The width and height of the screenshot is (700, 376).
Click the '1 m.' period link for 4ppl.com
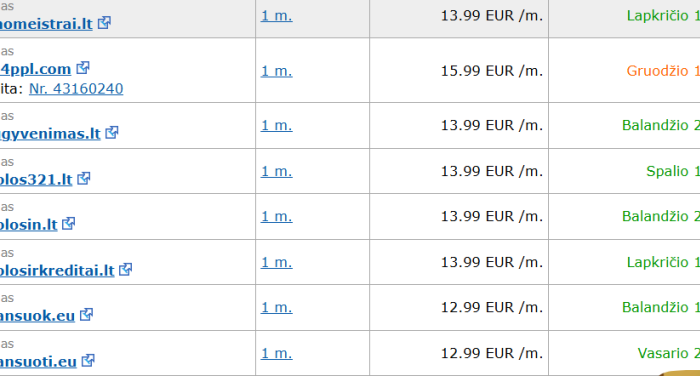[x=276, y=71]
